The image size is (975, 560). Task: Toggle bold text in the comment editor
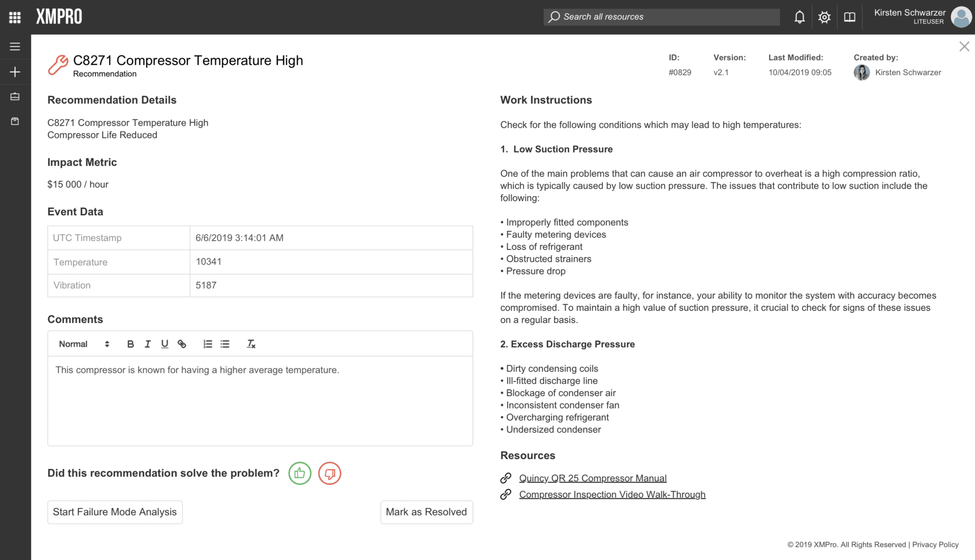131,344
